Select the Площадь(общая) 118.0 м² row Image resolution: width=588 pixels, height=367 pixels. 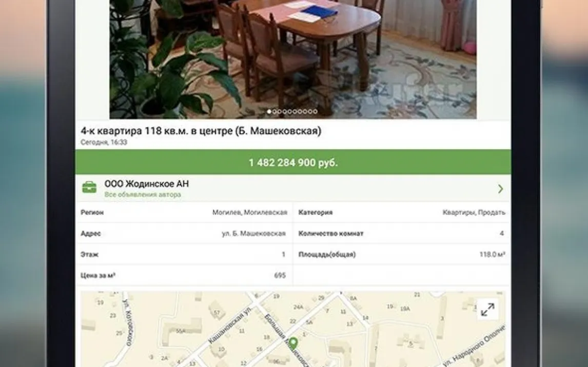tap(402, 254)
